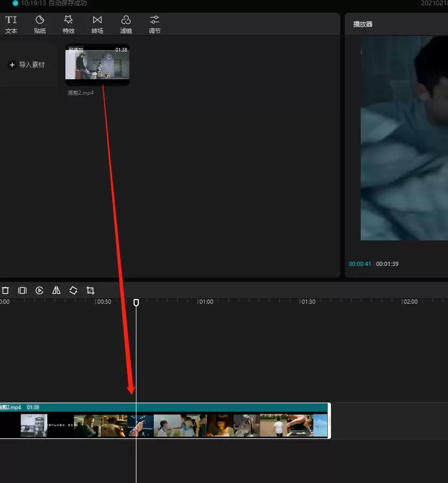Viewport: 448px width, 483px height.
Task: Click the delete clip trash icon
Action: point(5,290)
